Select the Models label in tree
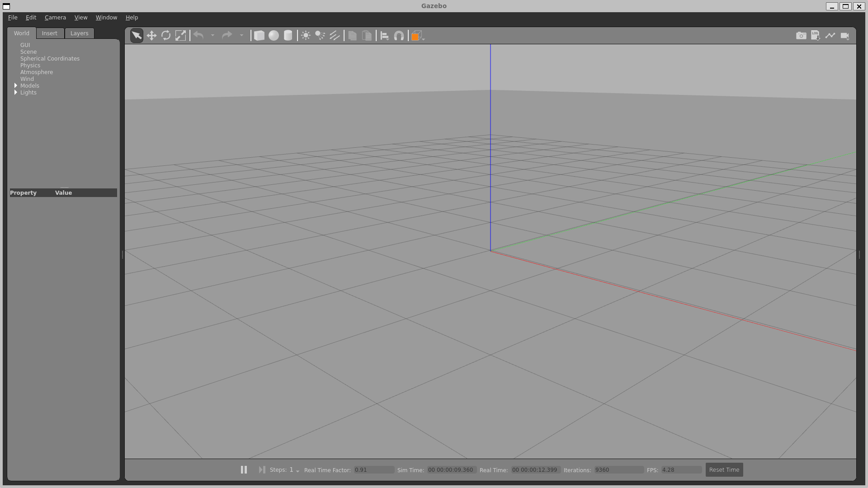This screenshot has height=488, width=868. pos(30,86)
